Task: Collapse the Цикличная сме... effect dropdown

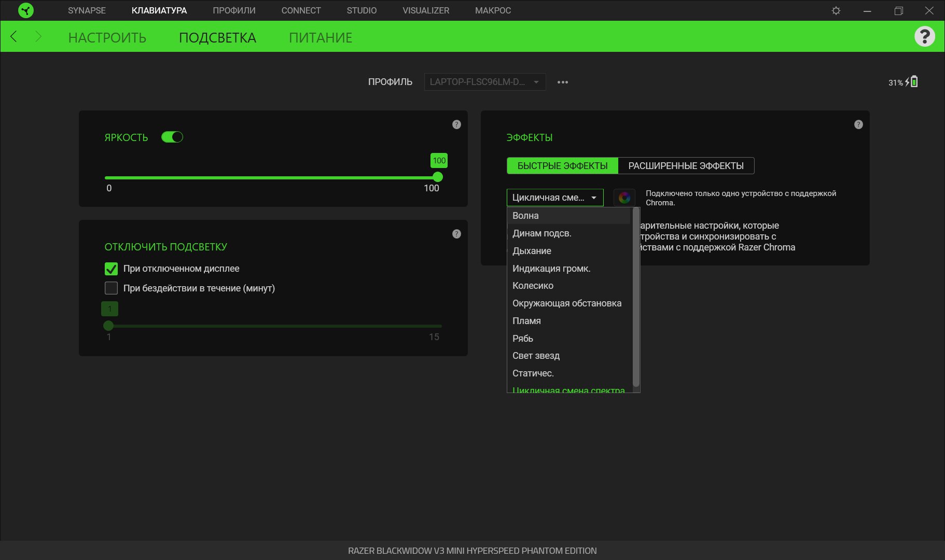Action: pos(555,198)
